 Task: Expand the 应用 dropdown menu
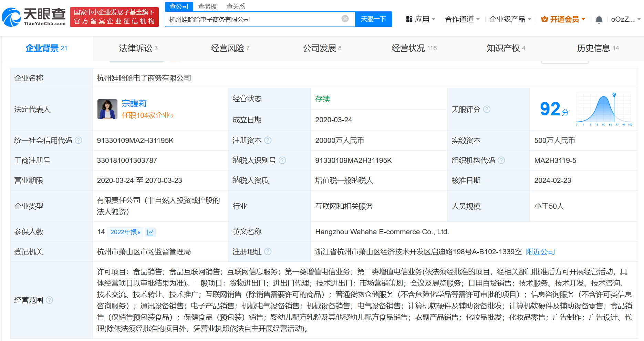421,19
